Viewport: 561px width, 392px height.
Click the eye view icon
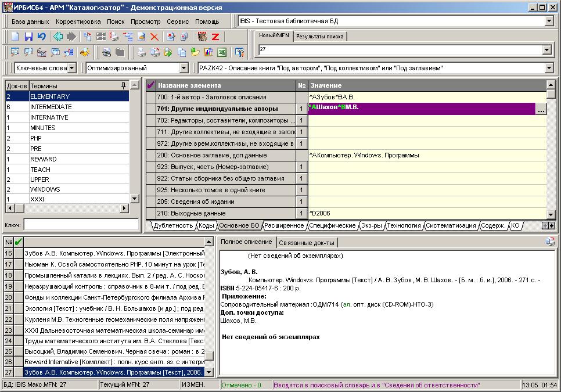point(106,52)
